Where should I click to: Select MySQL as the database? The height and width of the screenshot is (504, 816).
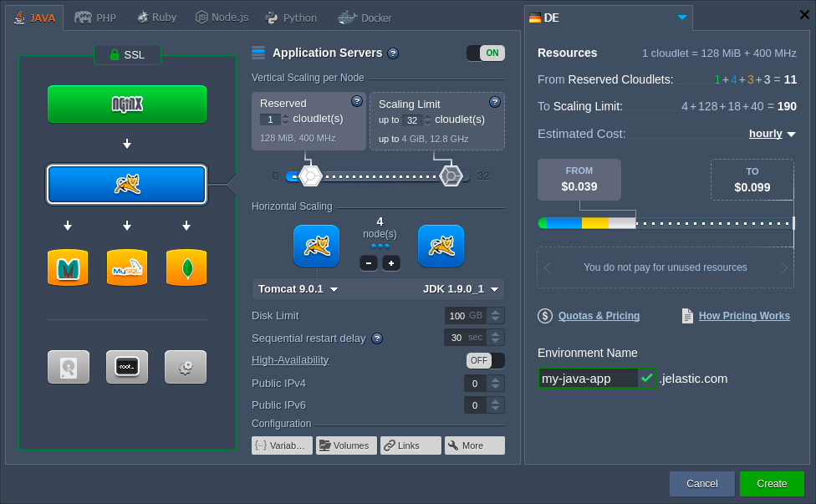point(126,269)
